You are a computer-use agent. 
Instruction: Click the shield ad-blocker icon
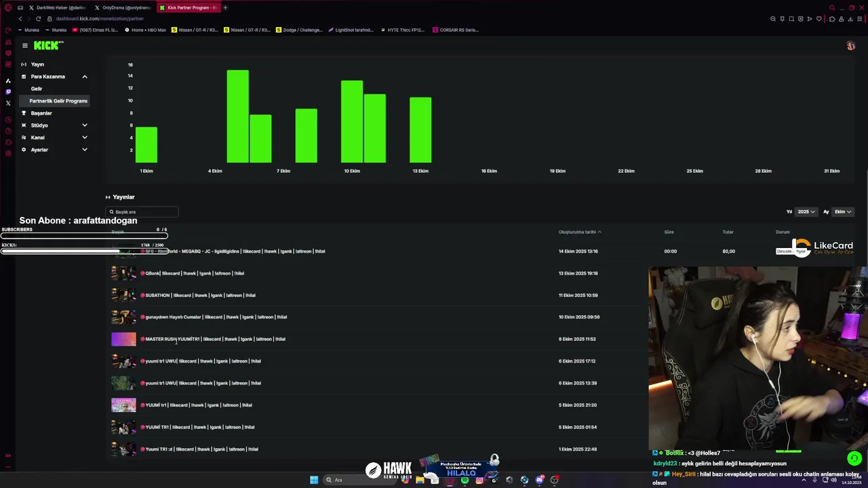(x=800, y=19)
